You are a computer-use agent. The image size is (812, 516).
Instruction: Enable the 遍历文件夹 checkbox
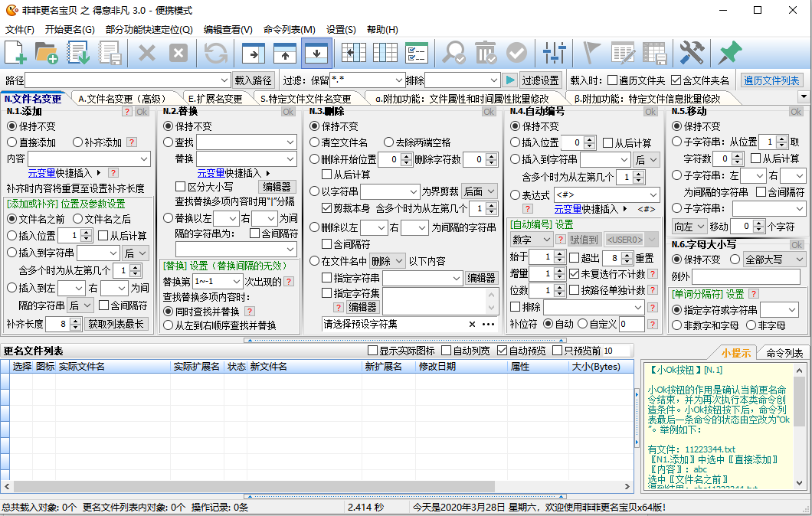[x=612, y=80]
